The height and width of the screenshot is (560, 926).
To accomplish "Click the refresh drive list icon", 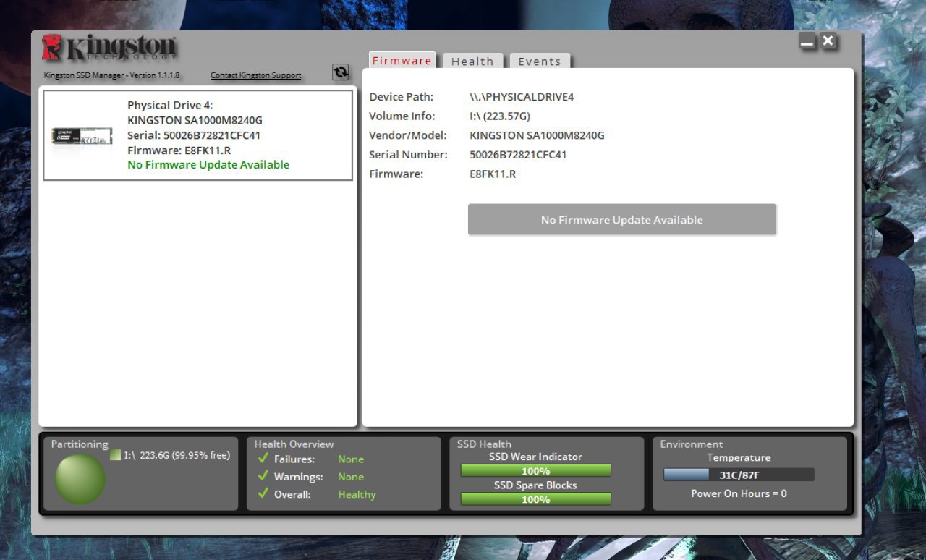I will point(340,72).
